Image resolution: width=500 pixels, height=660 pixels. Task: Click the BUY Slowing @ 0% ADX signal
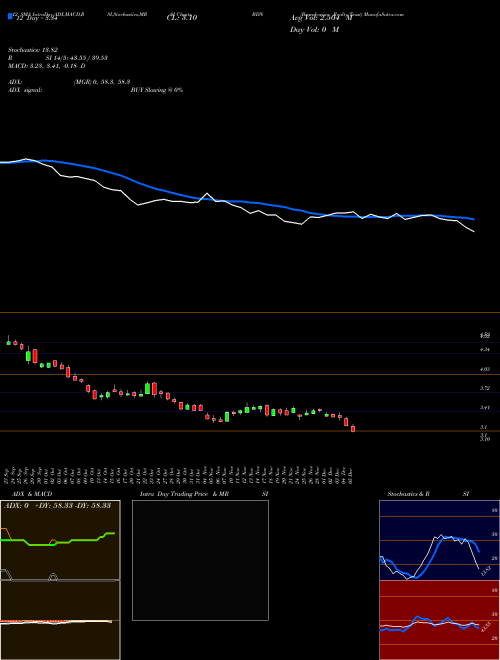coord(157,90)
